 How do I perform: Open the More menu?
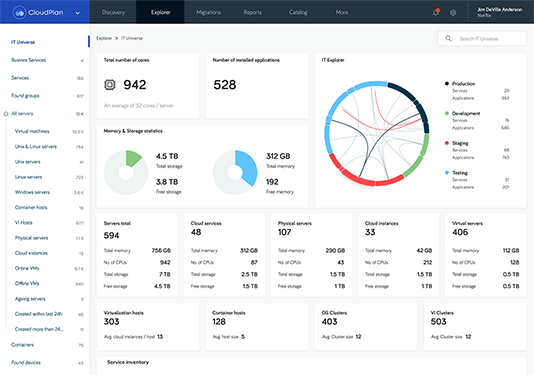(342, 12)
